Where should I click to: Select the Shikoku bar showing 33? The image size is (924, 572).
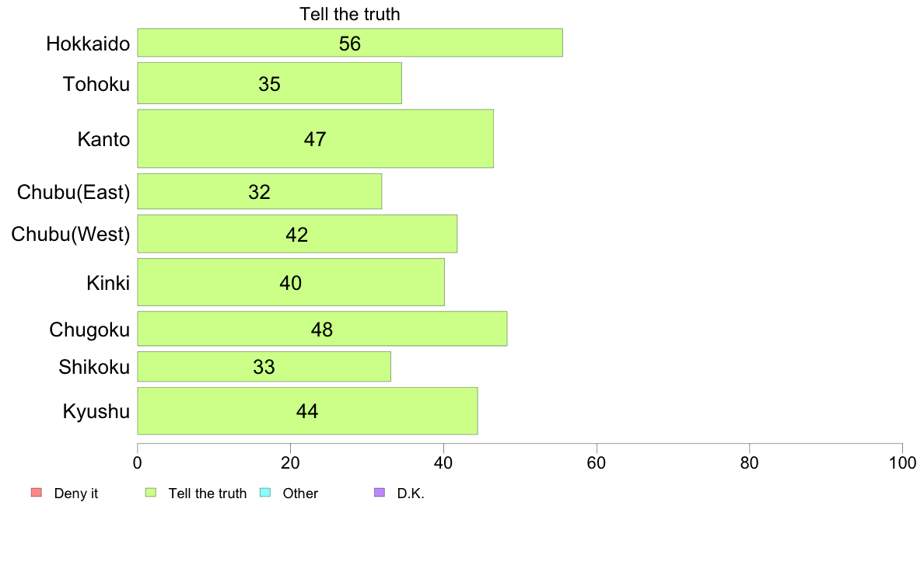264,366
